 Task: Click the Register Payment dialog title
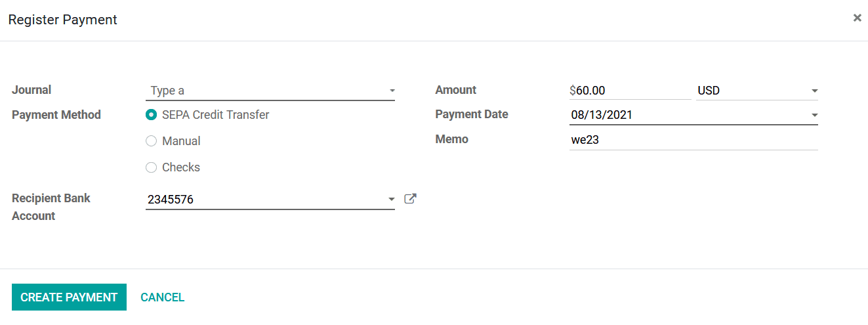pos(62,20)
